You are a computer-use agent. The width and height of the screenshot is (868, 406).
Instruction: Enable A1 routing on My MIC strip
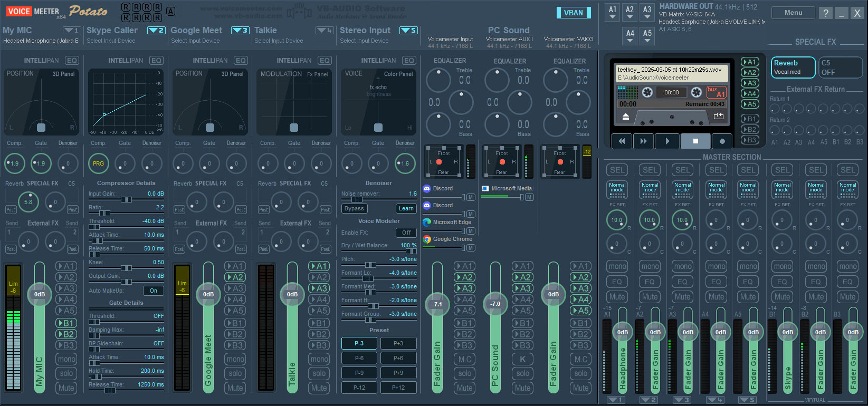[66, 266]
